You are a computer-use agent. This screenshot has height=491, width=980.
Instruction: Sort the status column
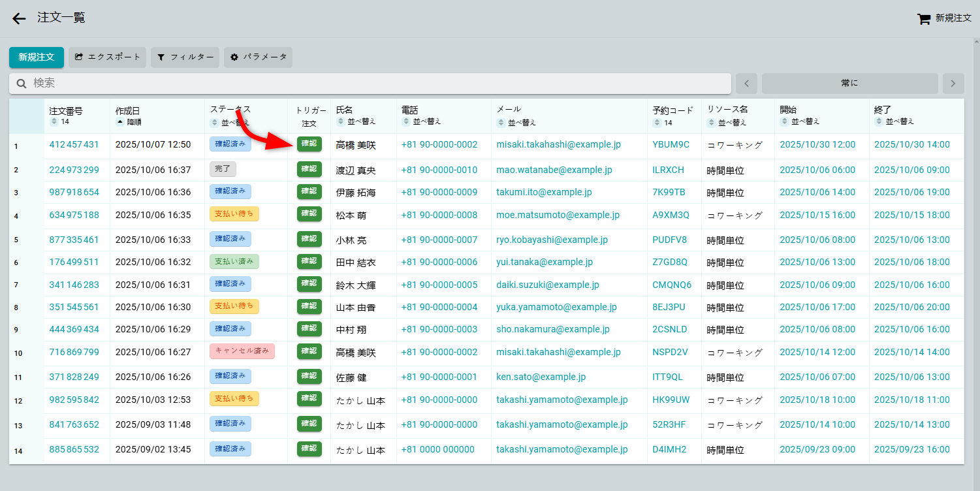[214, 122]
